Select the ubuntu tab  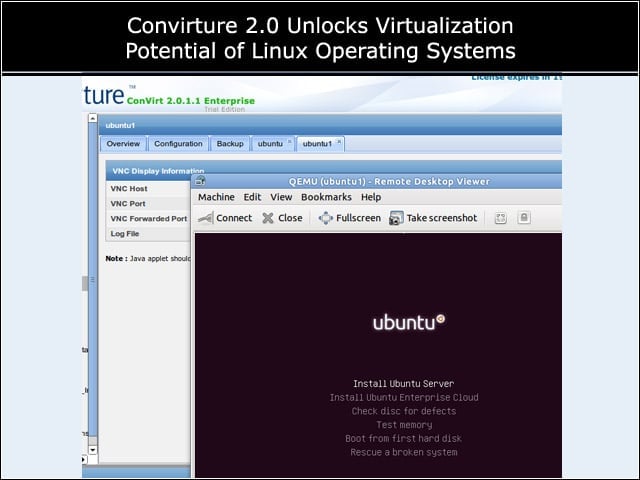[270, 144]
